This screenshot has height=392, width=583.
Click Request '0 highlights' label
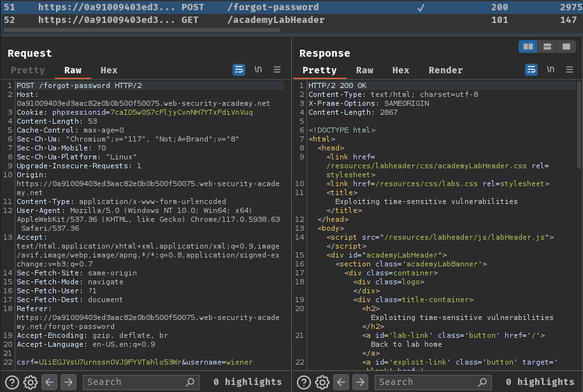click(248, 382)
